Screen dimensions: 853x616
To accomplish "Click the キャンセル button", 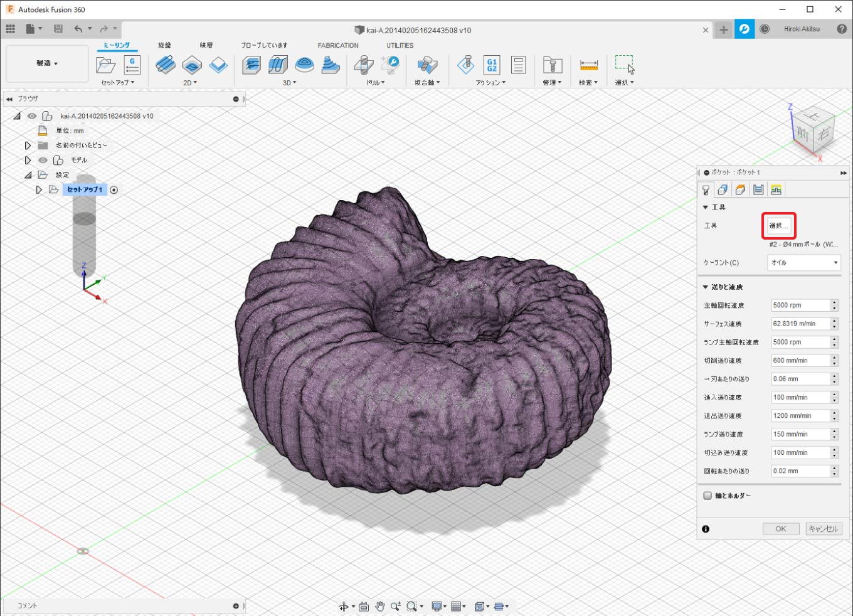I will [x=823, y=529].
